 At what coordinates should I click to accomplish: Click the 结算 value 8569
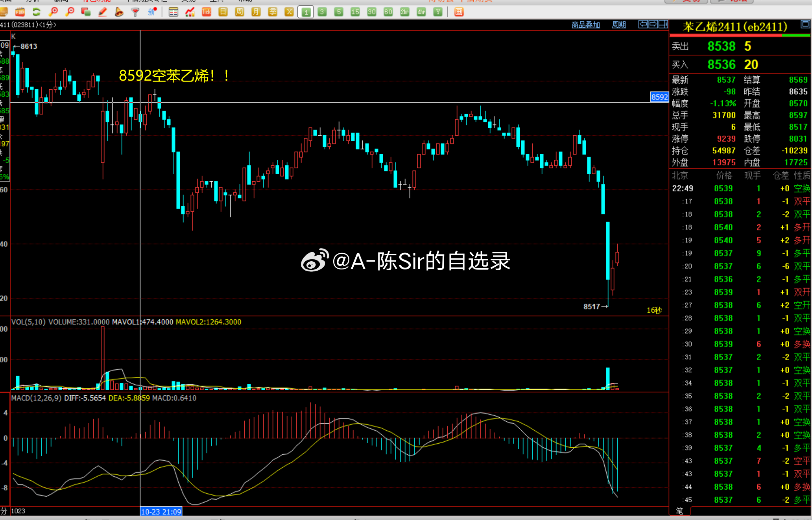(x=798, y=80)
